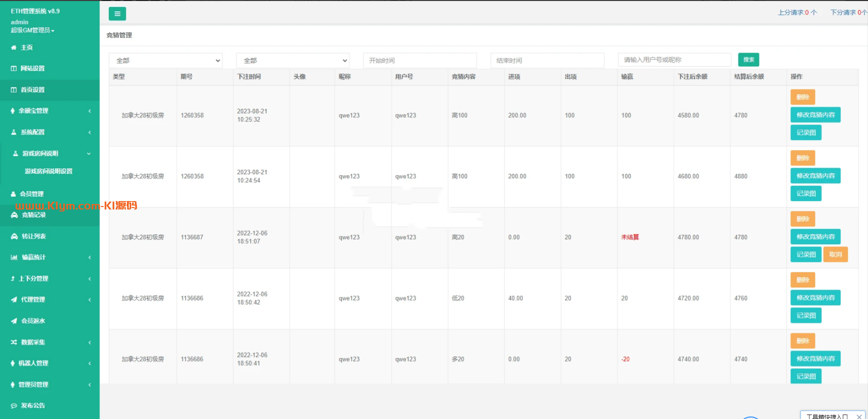The width and height of the screenshot is (868, 419).
Task: Click the 竞猜内容 column header
Action: point(464,77)
